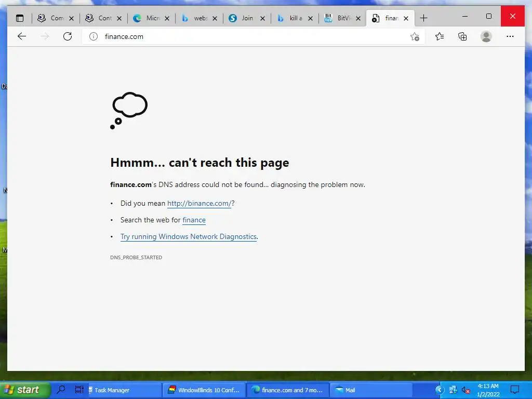Image resolution: width=532 pixels, height=399 pixels.
Task: Switch to Task Manager taskbar button
Action: coord(124,390)
